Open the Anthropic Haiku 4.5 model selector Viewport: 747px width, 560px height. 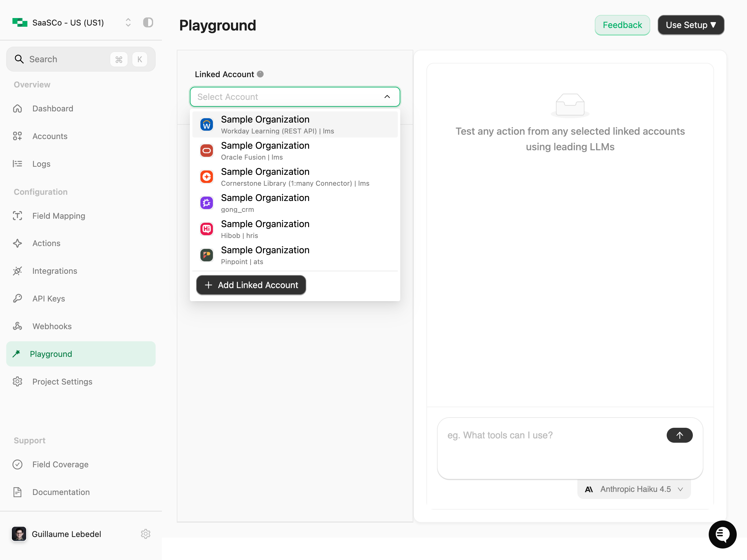[634, 489]
